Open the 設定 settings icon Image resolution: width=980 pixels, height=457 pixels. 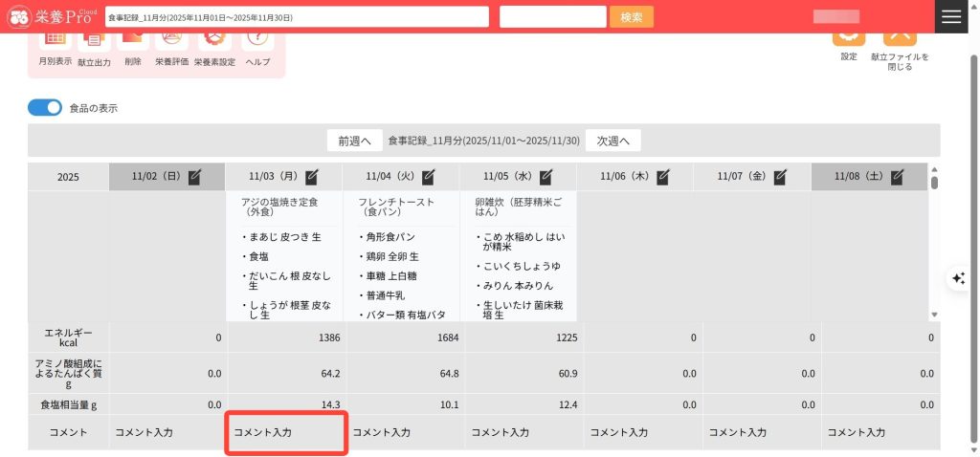coord(848,36)
